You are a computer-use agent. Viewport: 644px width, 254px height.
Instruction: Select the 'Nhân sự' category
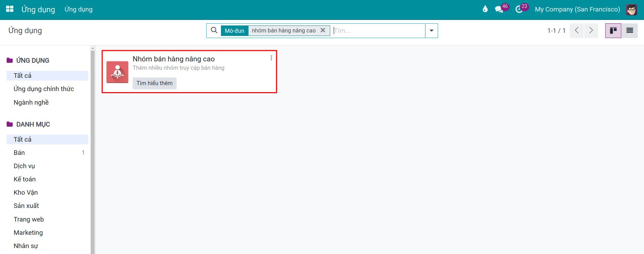coord(47,246)
